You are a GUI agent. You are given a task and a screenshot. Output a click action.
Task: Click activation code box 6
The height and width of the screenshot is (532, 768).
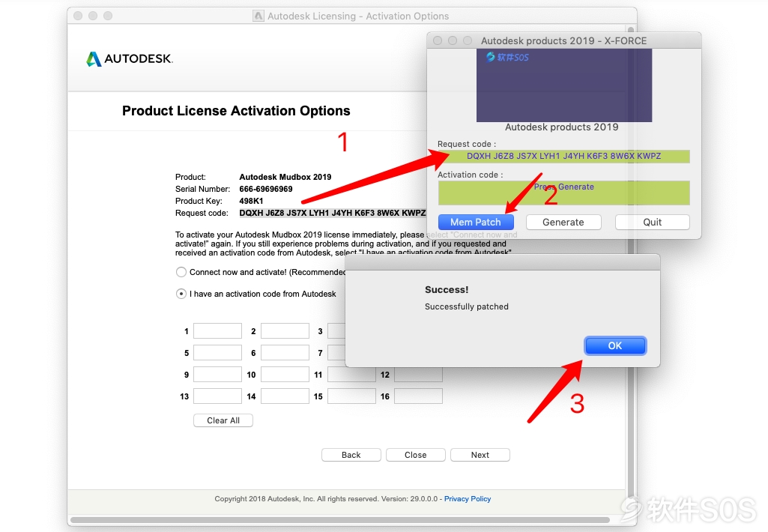285,353
